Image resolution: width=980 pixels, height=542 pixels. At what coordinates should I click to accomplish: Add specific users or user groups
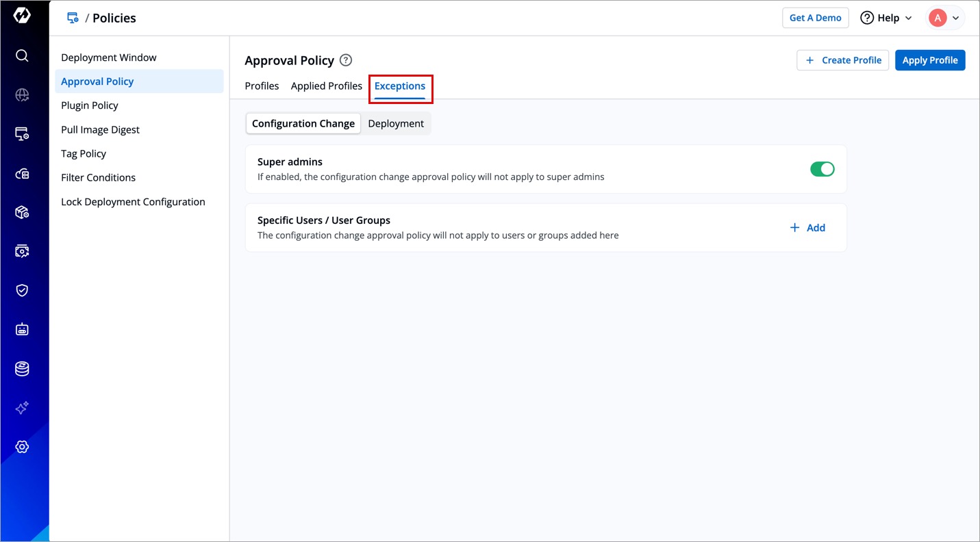click(807, 228)
